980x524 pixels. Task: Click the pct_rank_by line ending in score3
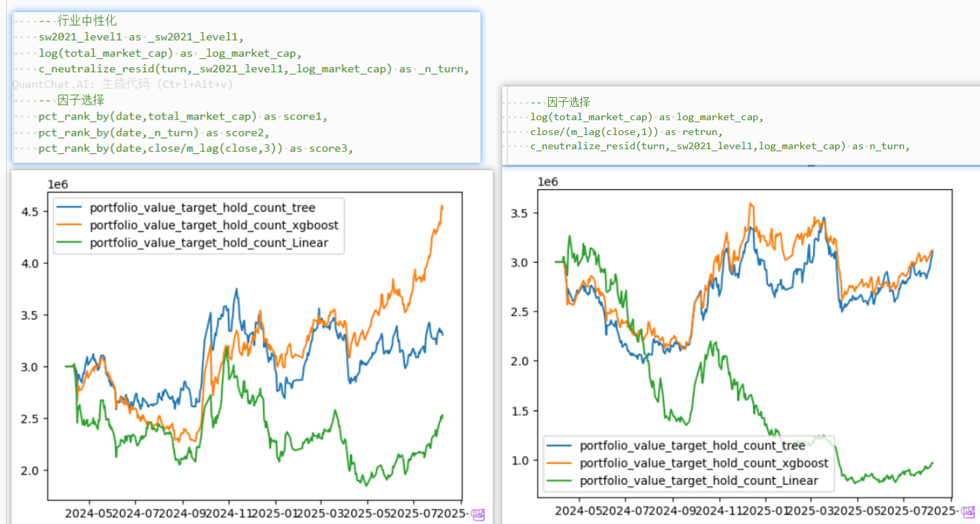[x=196, y=149]
